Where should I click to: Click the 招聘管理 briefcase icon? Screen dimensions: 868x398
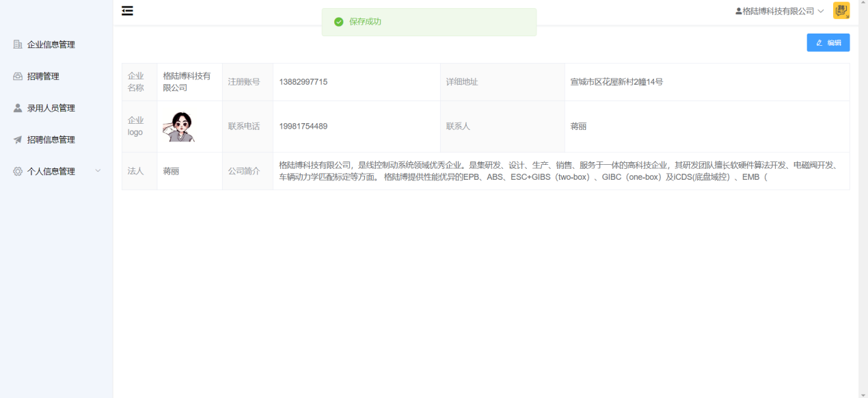click(18, 76)
